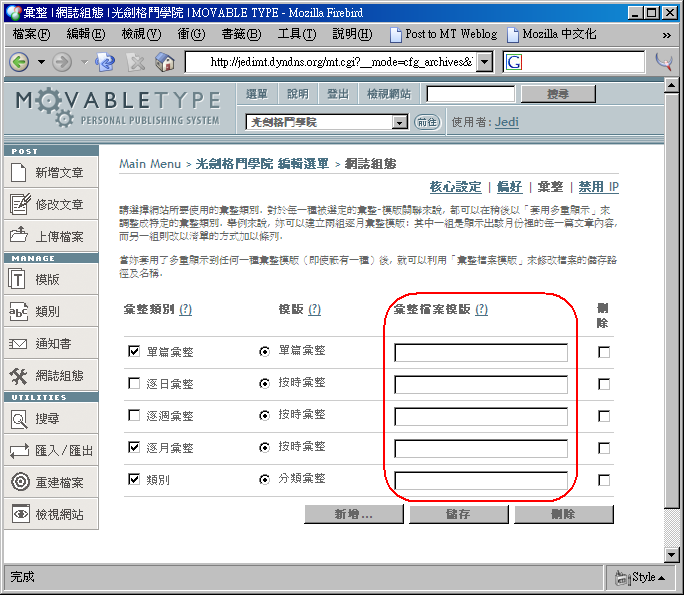This screenshot has width=684, height=595.
Task: Click the 刪除 delete button
Action: [x=564, y=514]
